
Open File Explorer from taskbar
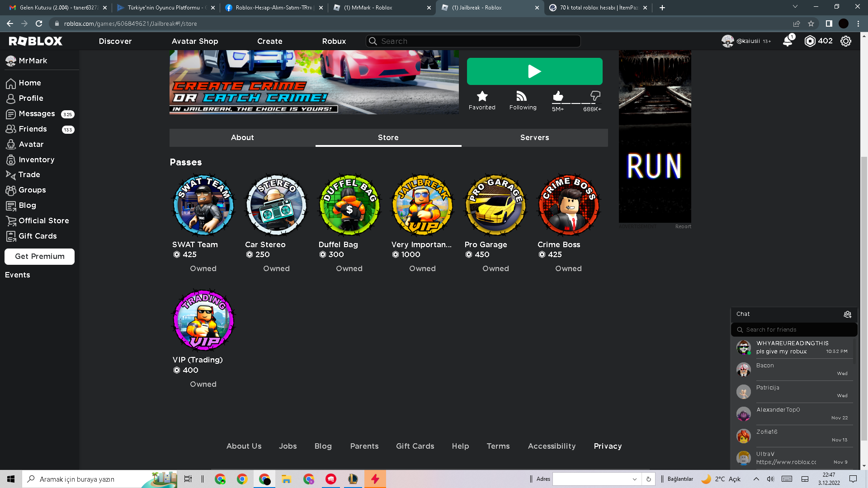(286, 479)
